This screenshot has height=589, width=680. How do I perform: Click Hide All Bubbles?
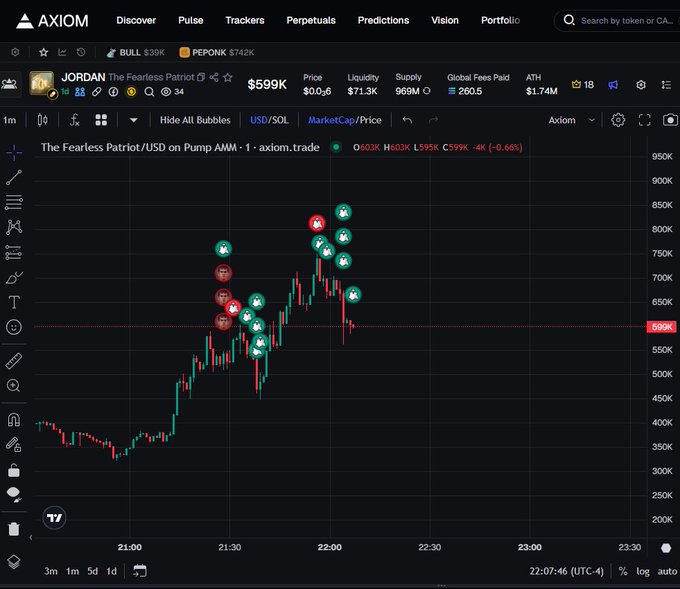click(x=195, y=120)
